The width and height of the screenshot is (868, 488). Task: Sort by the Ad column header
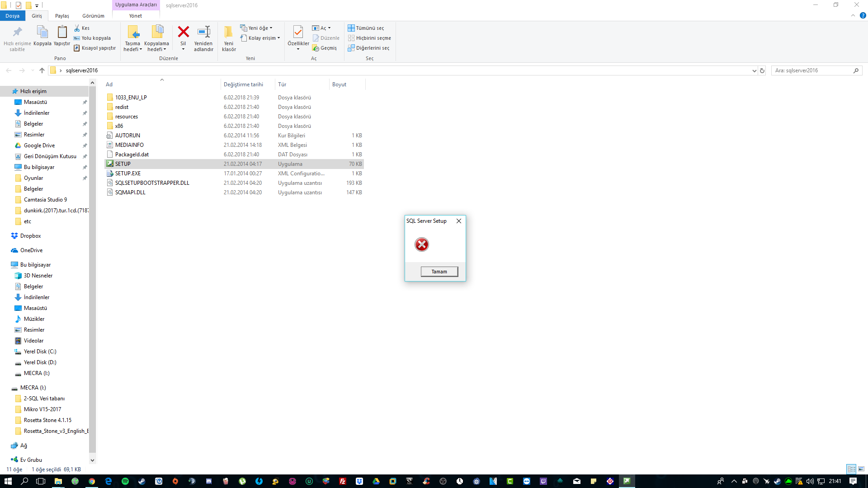(162, 84)
